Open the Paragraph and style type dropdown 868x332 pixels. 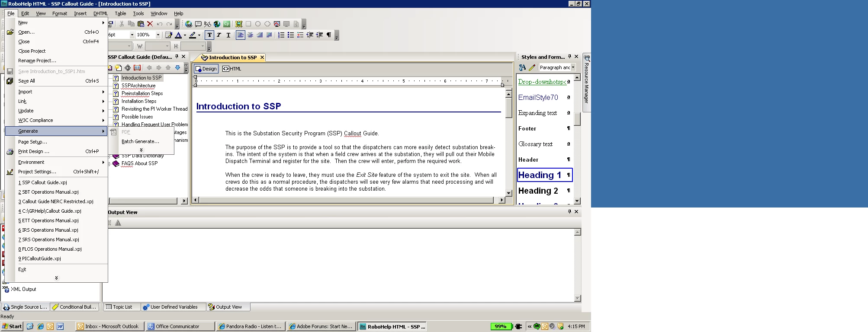573,67
